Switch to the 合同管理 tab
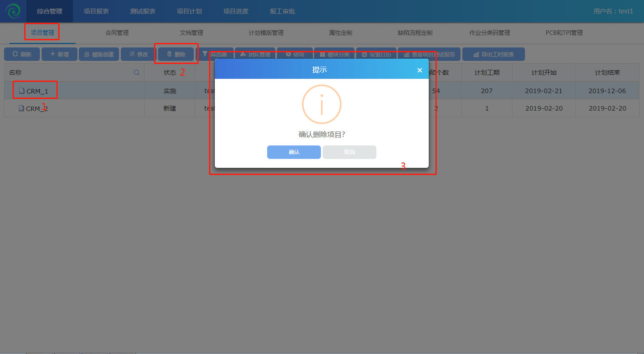This screenshot has height=354, width=644. pos(117,33)
